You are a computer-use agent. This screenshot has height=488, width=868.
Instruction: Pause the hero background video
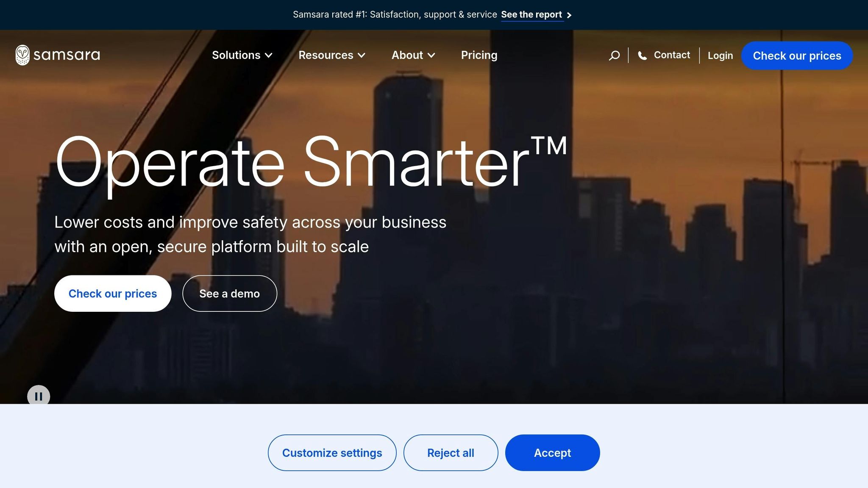tap(39, 396)
